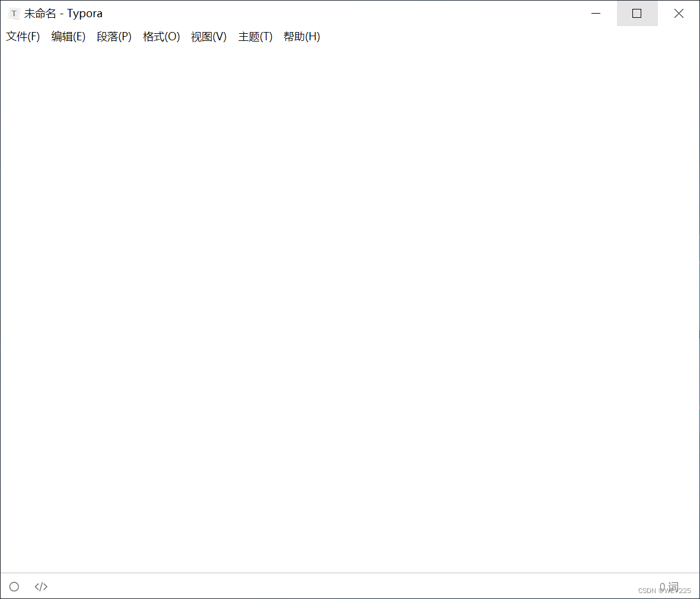Click the minimize icon

click(596, 13)
